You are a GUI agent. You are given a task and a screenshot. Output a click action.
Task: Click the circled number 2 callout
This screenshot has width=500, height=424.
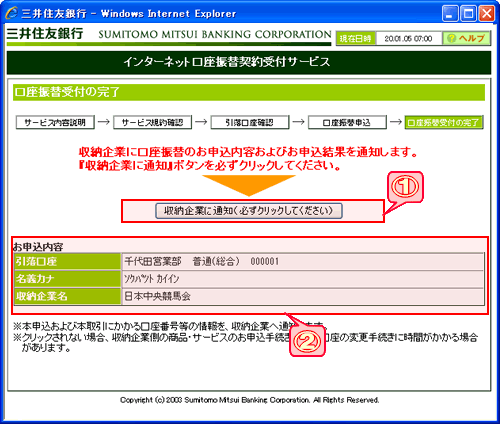[307, 341]
